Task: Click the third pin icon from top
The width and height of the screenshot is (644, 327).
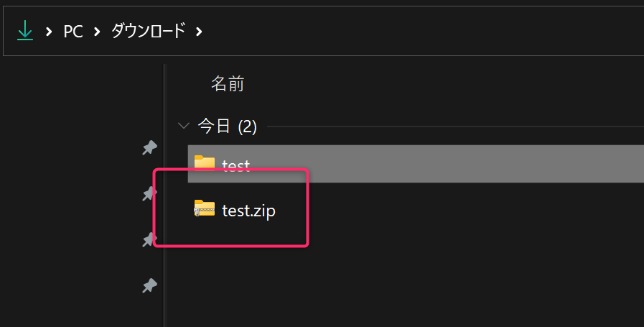Action: tap(149, 239)
